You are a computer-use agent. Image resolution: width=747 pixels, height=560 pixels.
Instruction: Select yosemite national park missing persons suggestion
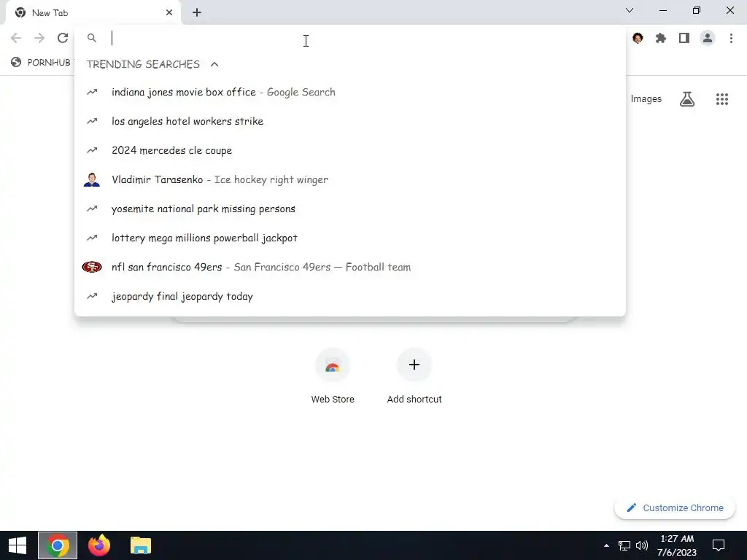click(x=350, y=209)
